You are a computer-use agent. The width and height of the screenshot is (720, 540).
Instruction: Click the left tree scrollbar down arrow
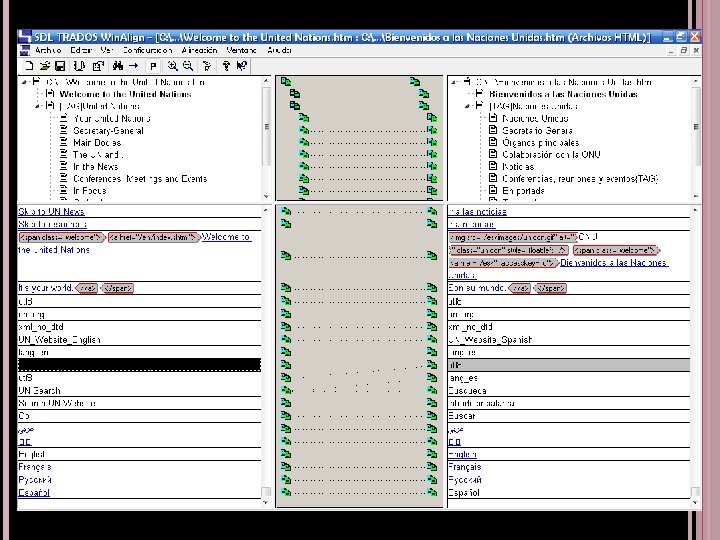click(266, 196)
